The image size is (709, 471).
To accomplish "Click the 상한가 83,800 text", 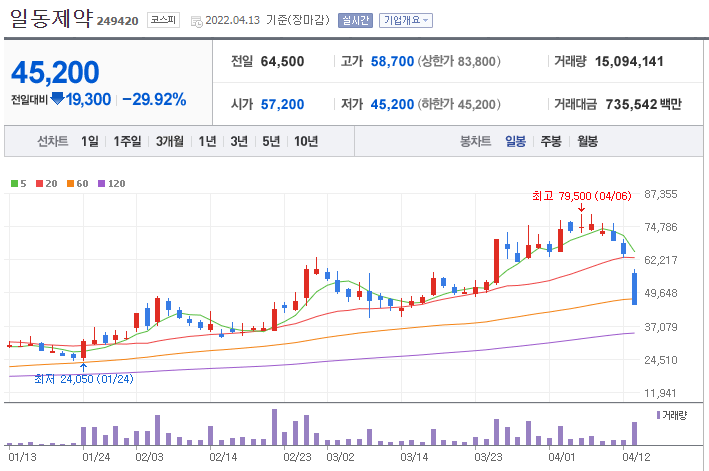I will (x=459, y=61).
